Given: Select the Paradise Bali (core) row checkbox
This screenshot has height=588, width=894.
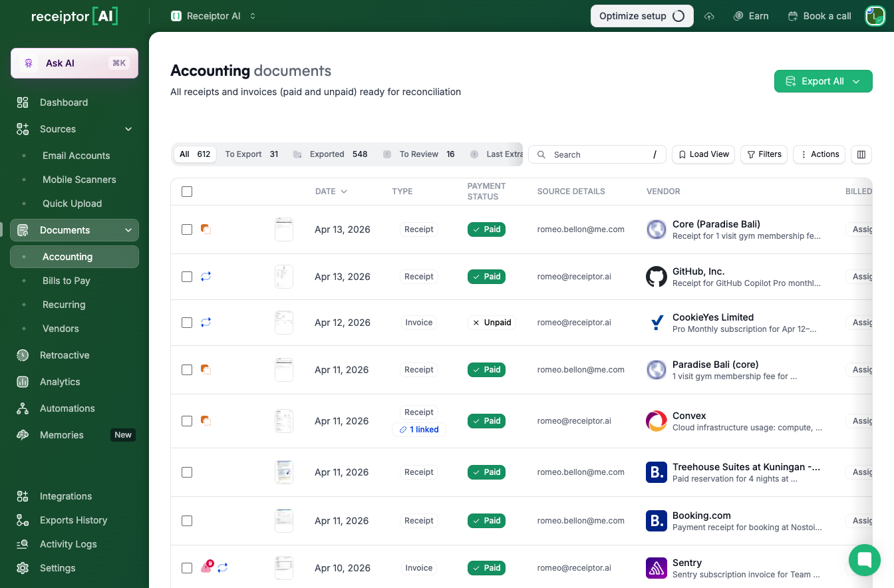Looking at the screenshot, I should pos(187,370).
